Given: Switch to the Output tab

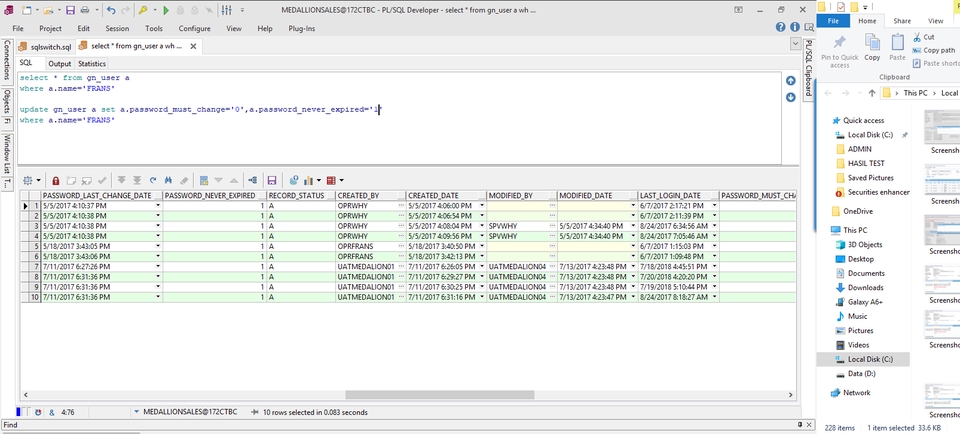Looking at the screenshot, I should 60,64.
